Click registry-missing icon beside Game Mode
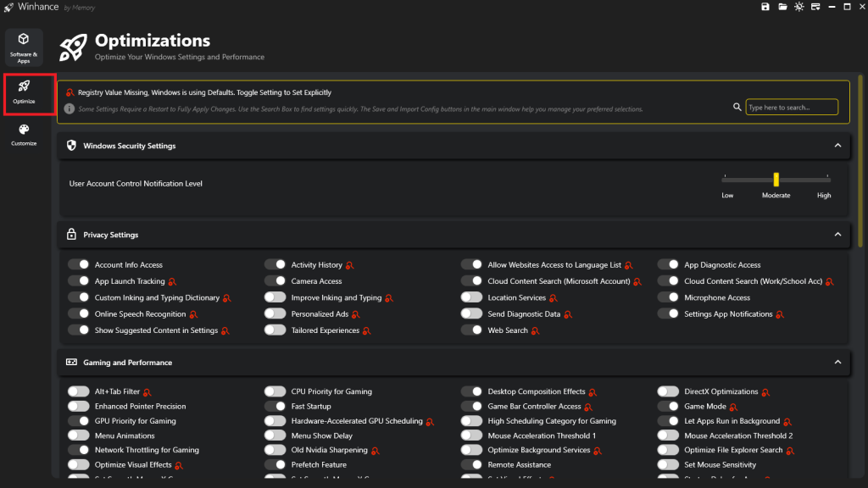 point(733,408)
